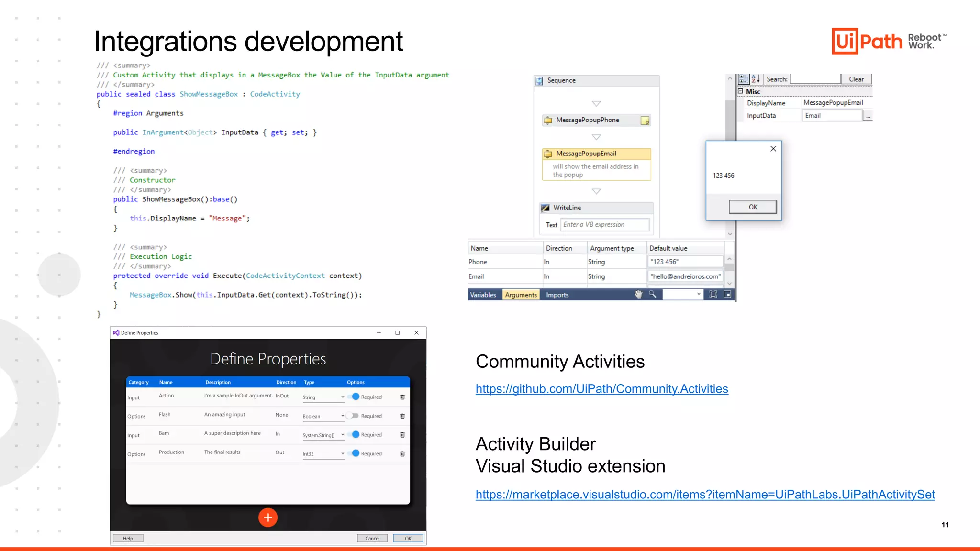Delete the Bam property row
Viewport: 980px width, 551px height.
(402, 435)
